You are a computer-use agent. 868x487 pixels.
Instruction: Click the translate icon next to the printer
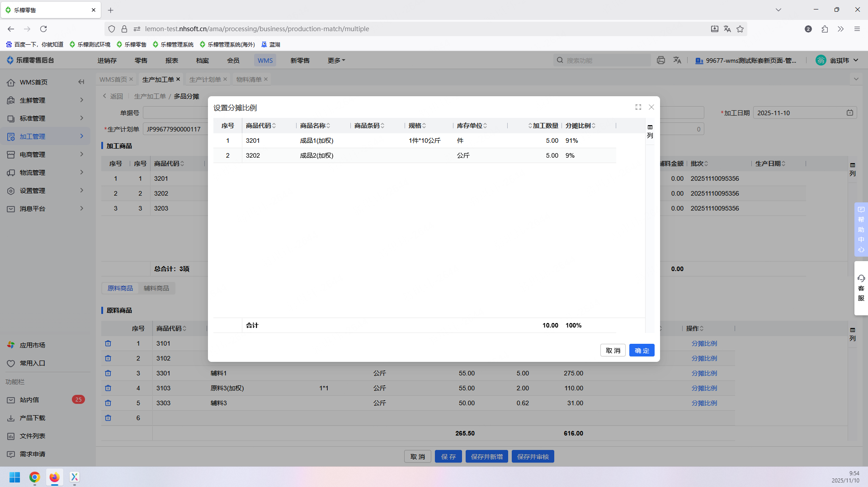pos(677,60)
